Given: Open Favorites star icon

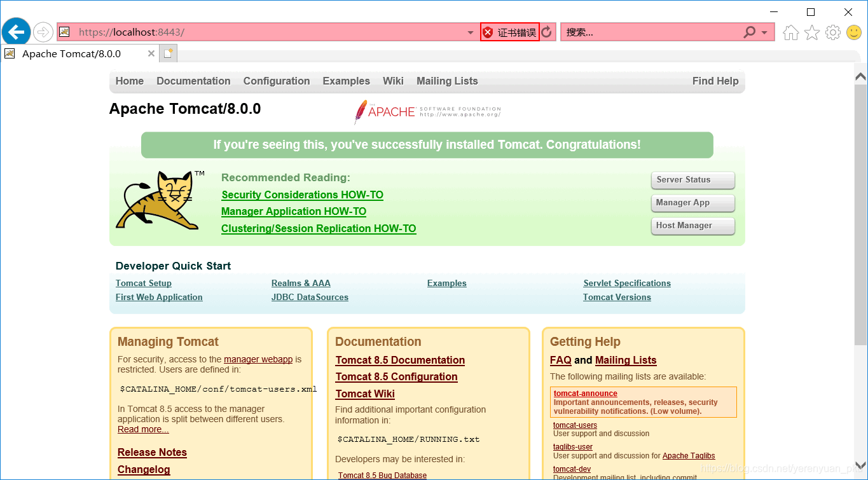Looking at the screenshot, I should click(812, 32).
